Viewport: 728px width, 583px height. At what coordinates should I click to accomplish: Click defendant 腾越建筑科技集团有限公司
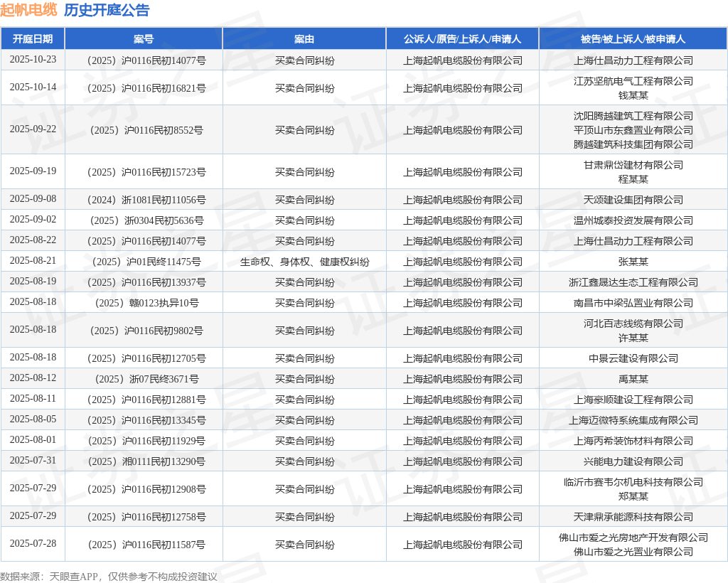(633, 144)
